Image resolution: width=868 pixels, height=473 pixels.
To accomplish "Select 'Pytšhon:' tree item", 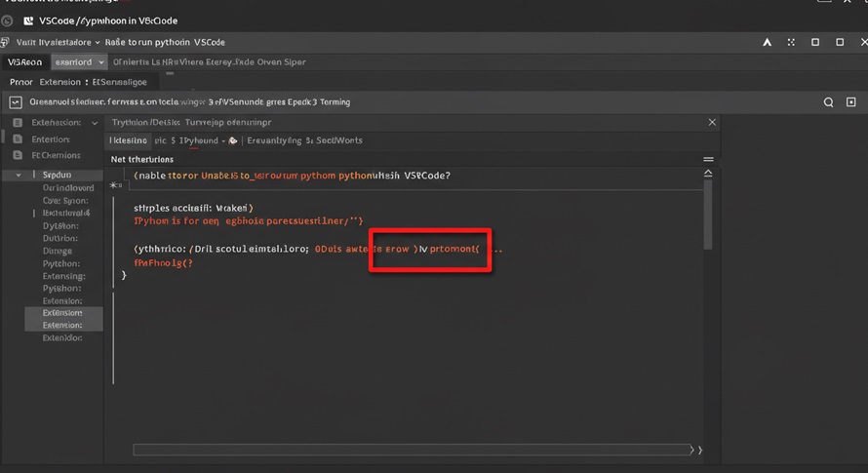I will click(62, 289).
